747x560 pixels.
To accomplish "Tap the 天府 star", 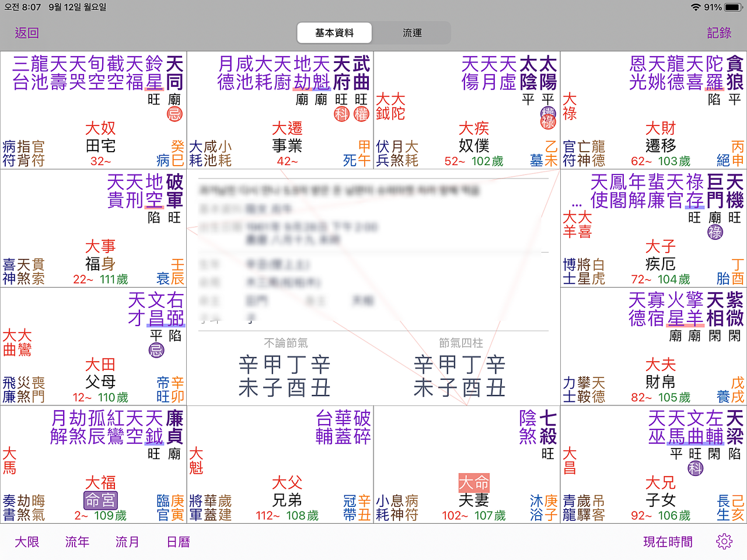I will [341, 73].
